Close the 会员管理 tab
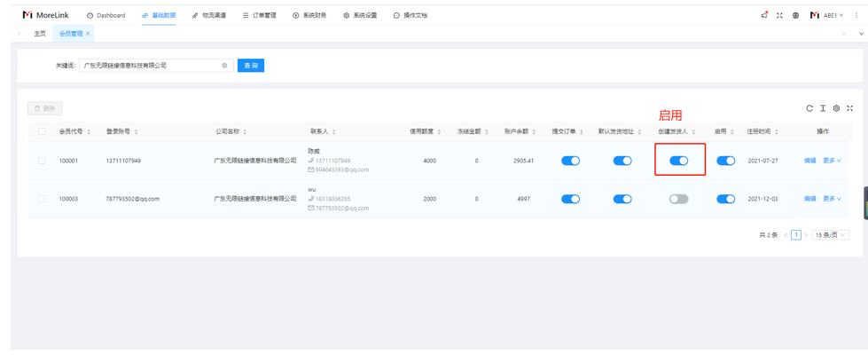 [88, 34]
